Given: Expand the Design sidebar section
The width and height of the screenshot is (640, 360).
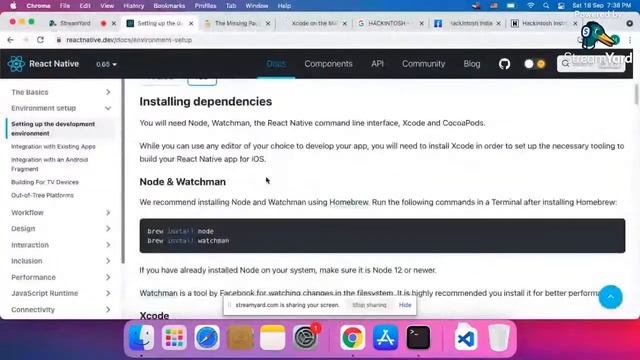Looking at the screenshot, I should tap(61, 229).
